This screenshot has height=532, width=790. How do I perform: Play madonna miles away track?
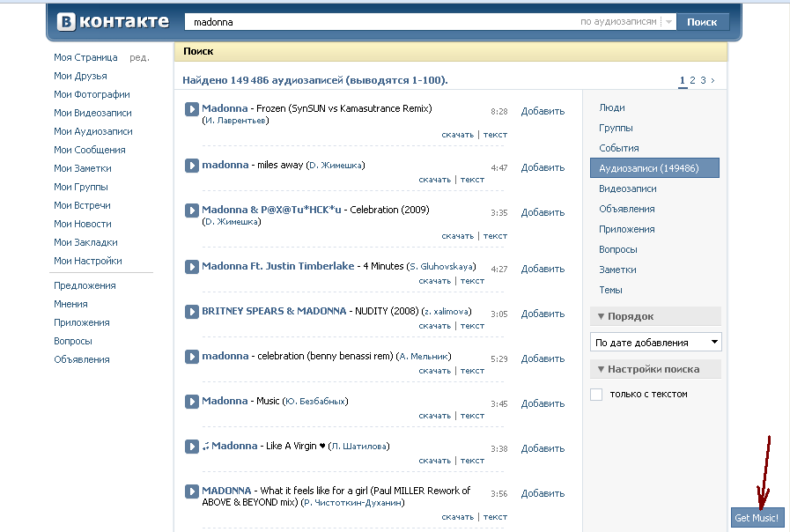pos(191,166)
